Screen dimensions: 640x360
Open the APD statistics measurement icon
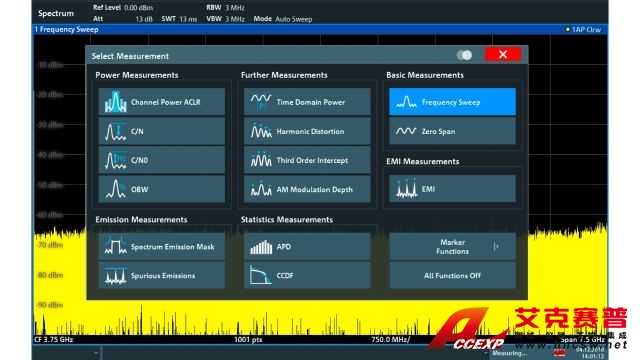coord(261,247)
